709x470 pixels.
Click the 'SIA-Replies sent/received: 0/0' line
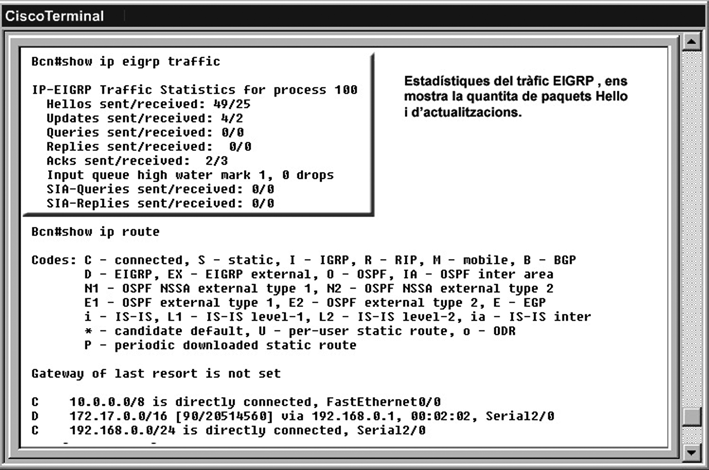160,202
